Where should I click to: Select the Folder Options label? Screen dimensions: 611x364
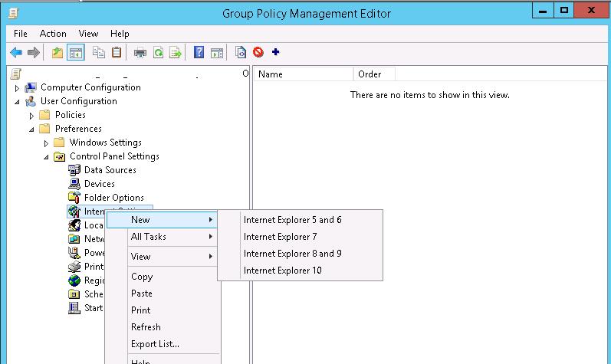click(x=114, y=198)
